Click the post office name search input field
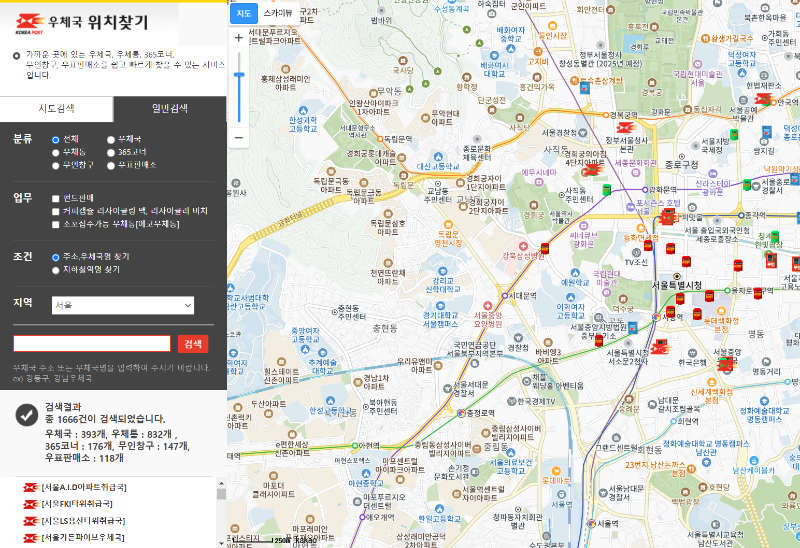Viewport: 800px width, 548px height. [92, 343]
